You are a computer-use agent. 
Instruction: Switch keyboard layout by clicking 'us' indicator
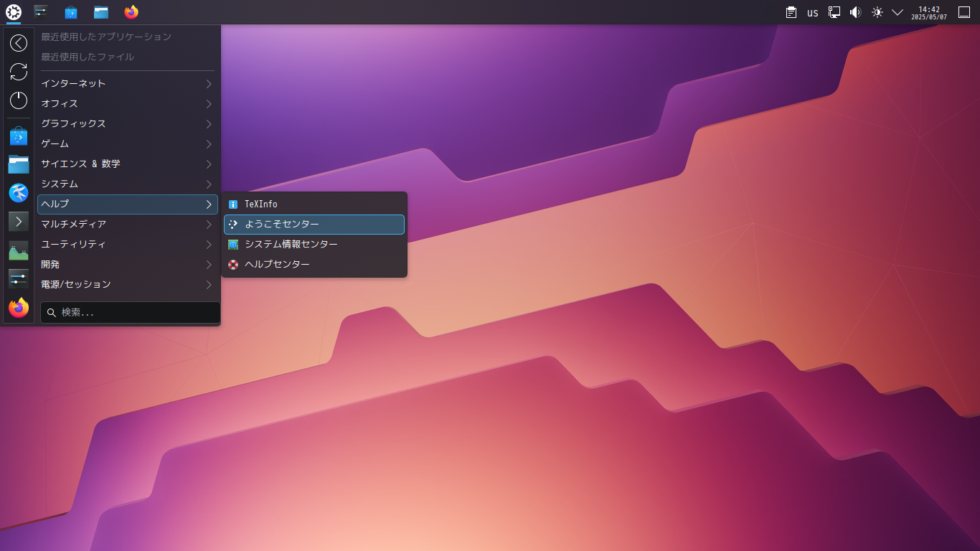(x=812, y=12)
